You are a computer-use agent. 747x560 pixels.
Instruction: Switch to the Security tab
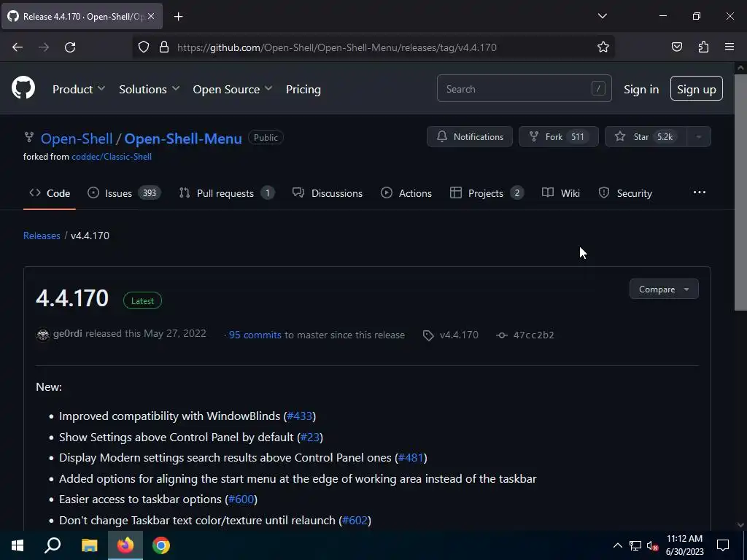pyautogui.click(x=625, y=193)
